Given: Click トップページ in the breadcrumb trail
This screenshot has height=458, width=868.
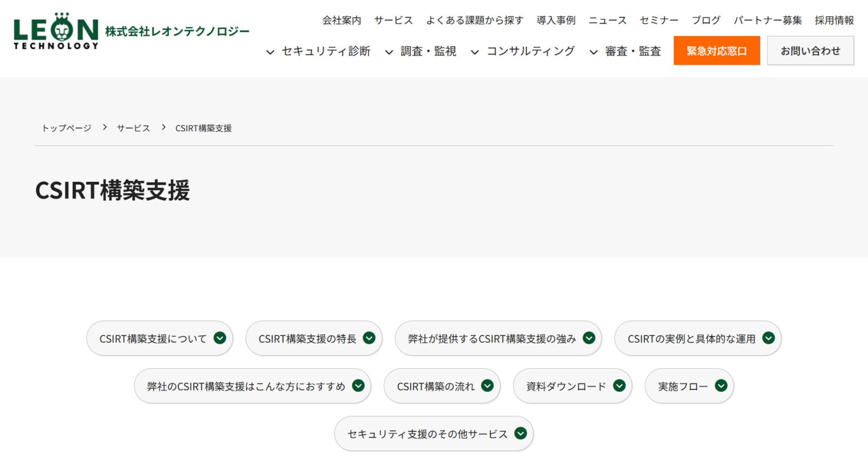Looking at the screenshot, I should click(x=66, y=128).
